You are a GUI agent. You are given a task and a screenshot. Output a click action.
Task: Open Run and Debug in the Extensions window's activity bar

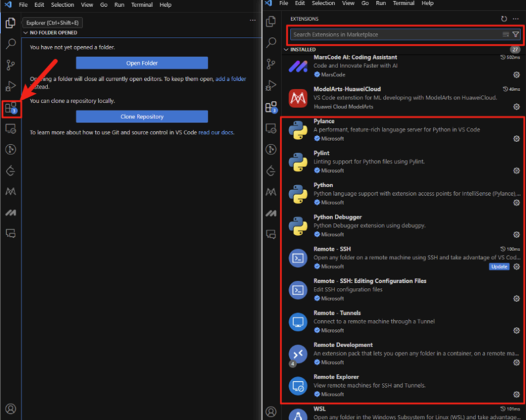point(271,86)
